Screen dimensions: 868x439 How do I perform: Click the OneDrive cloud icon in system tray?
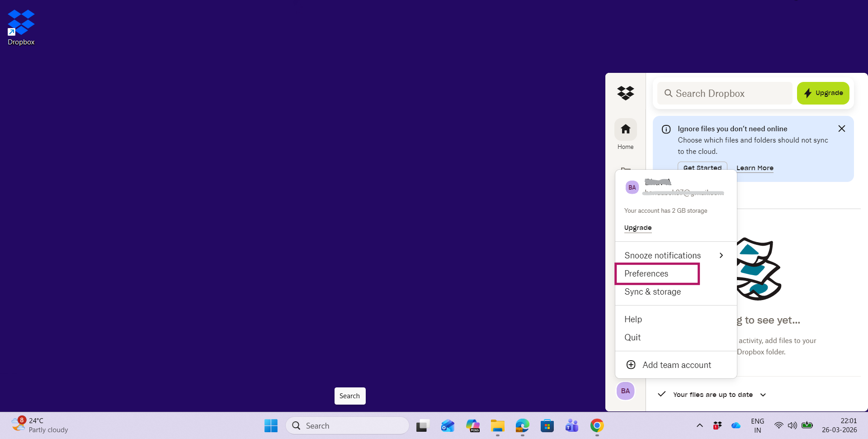736,425
